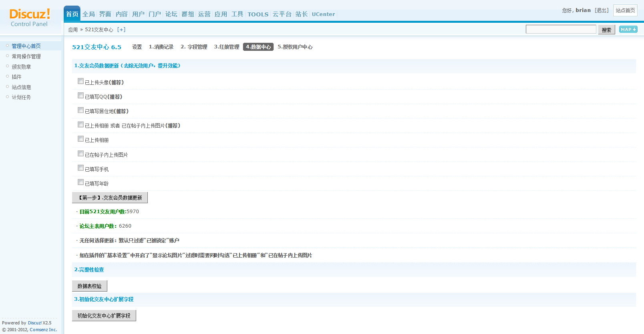Enable the 已填写年龄 checkbox
644x334 pixels.
point(80,182)
